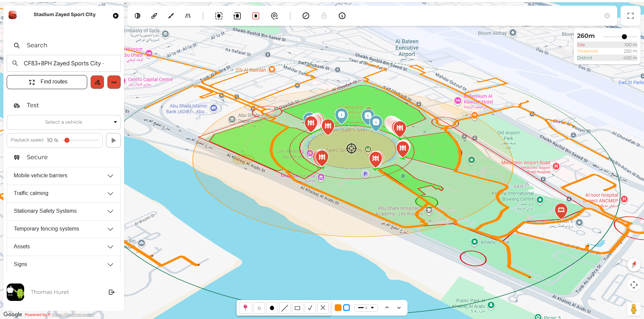Play the vehicle simulation
644x319 pixels.
click(x=113, y=140)
